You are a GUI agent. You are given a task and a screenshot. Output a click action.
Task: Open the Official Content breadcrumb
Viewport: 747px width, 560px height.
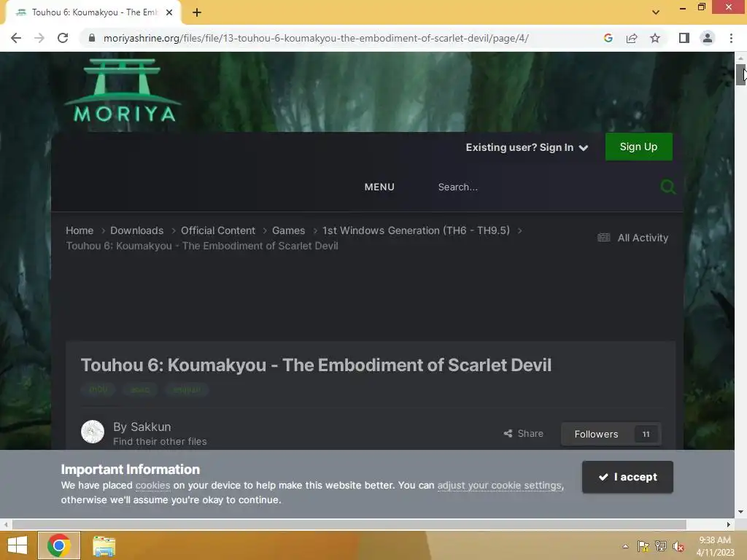(x=217, y=230)
